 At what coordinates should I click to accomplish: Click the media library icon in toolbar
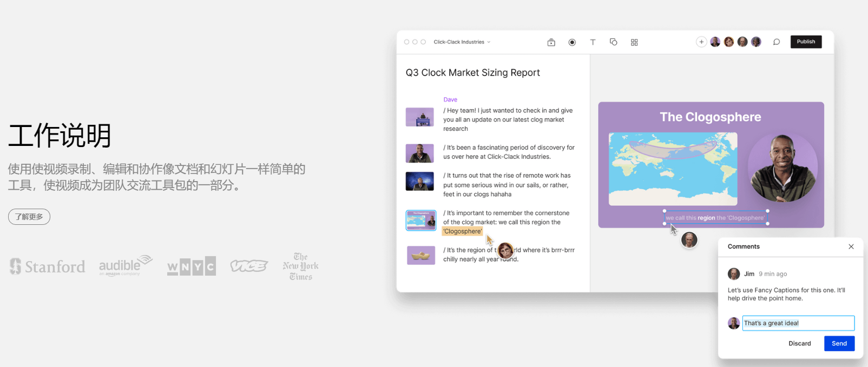551,42
